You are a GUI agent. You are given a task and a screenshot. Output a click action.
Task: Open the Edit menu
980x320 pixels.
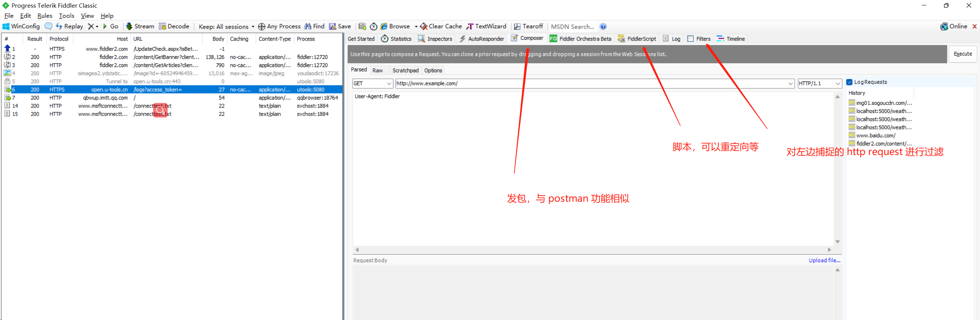point(26,16)
